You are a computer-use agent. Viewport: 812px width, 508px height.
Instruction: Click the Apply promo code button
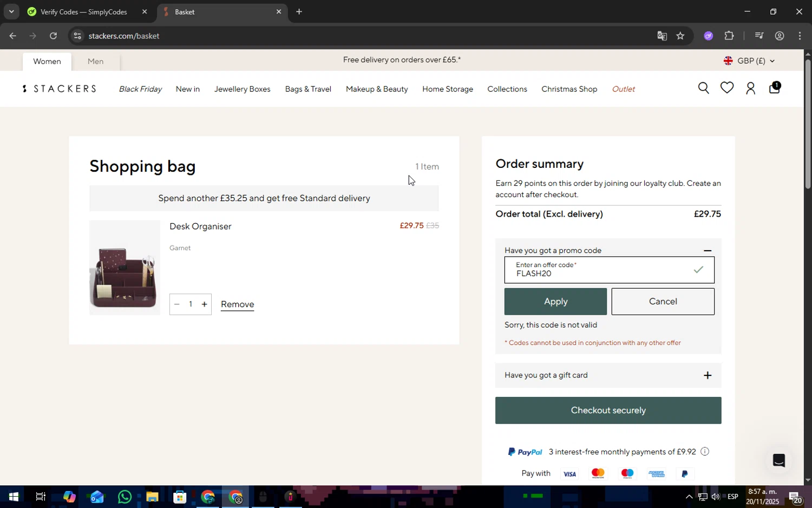(555, 301)
